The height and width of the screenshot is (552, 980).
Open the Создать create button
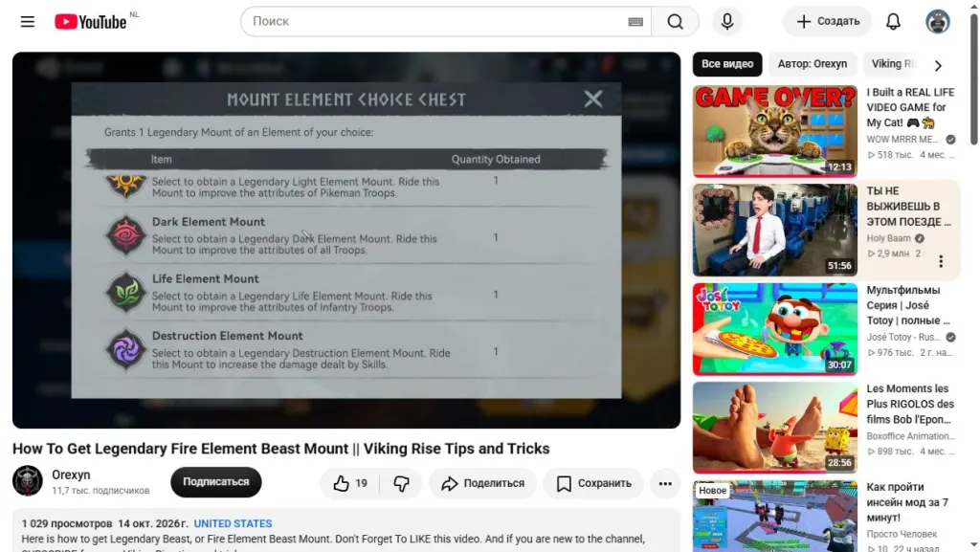(x=828, y=22)
